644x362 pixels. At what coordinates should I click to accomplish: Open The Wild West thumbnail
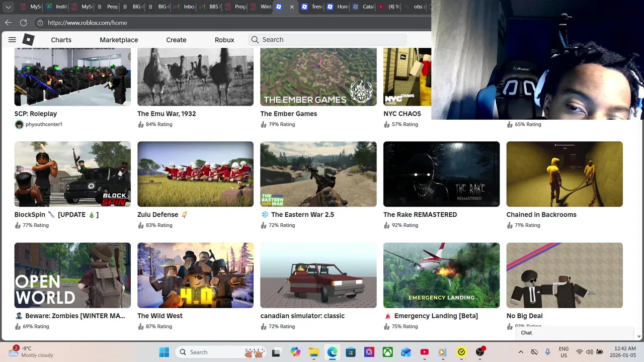coord(195,276)
